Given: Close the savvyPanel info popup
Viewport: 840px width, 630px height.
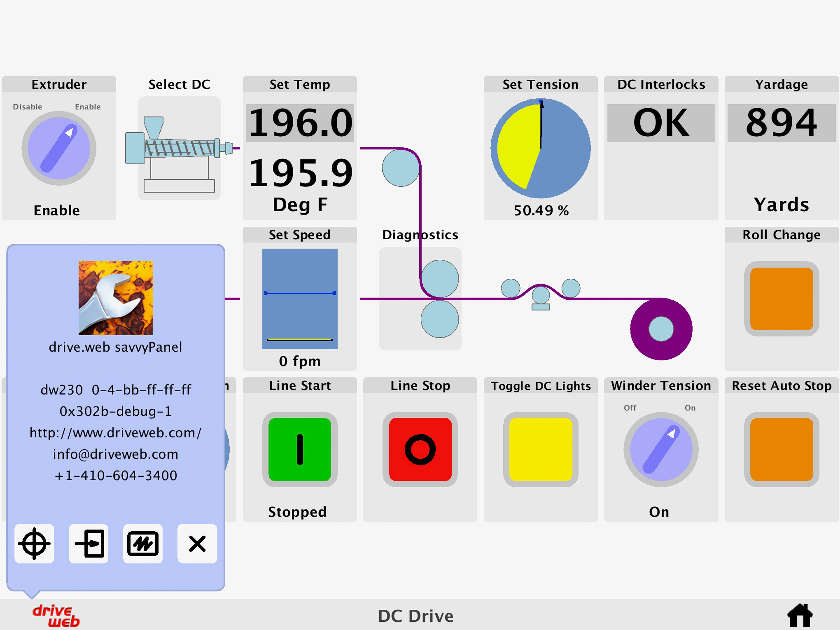Looking at the screenshot, I should (197, 543).
